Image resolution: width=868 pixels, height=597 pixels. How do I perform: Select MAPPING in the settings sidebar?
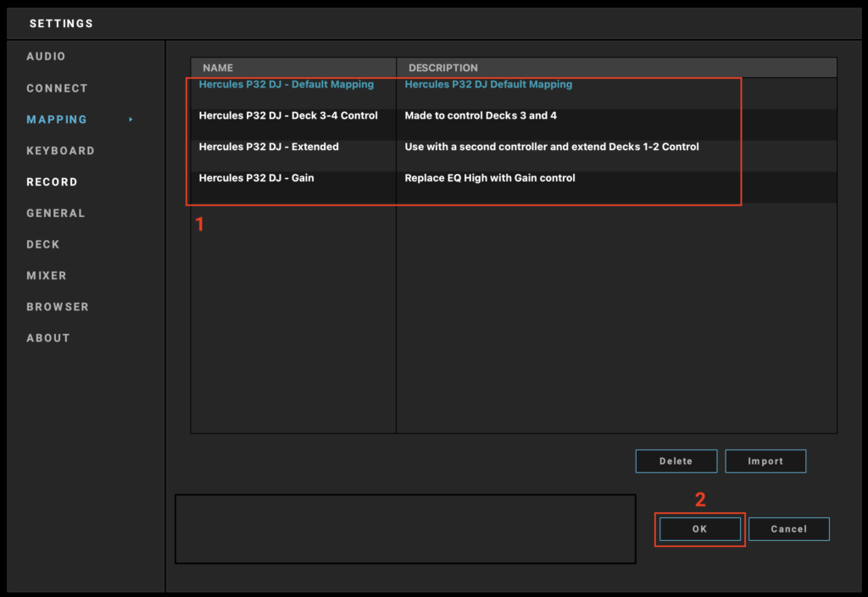point(57,120)
